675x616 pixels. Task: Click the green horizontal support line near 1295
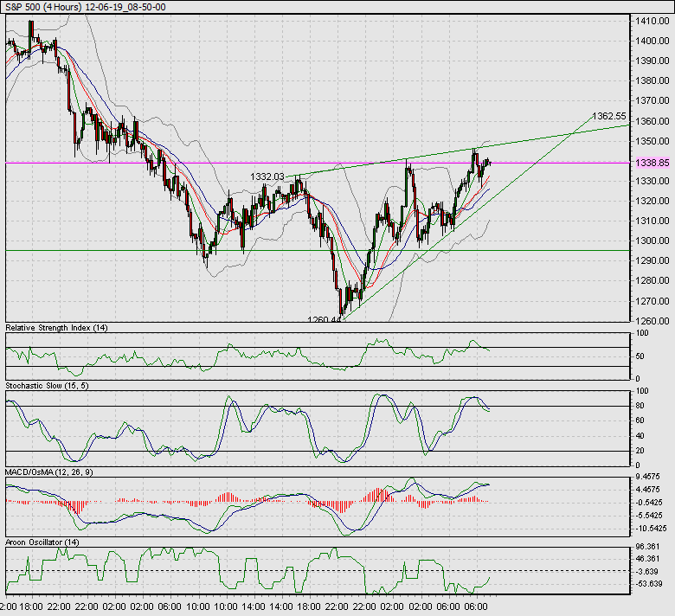click(x=318, y=250)
